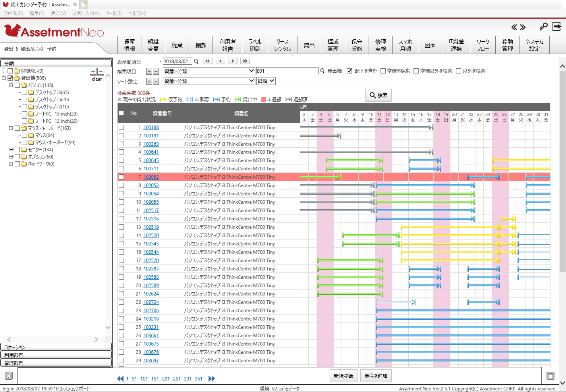Toggle the 配下を含む checkbox
Image resolution: width=566 pixels, height=392 pixels.
pos(350,71)
